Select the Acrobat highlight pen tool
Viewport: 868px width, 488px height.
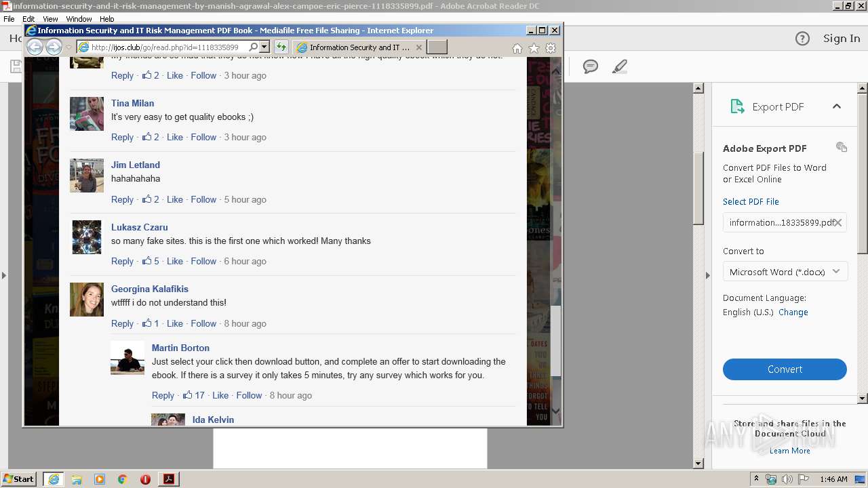point(619,66)
